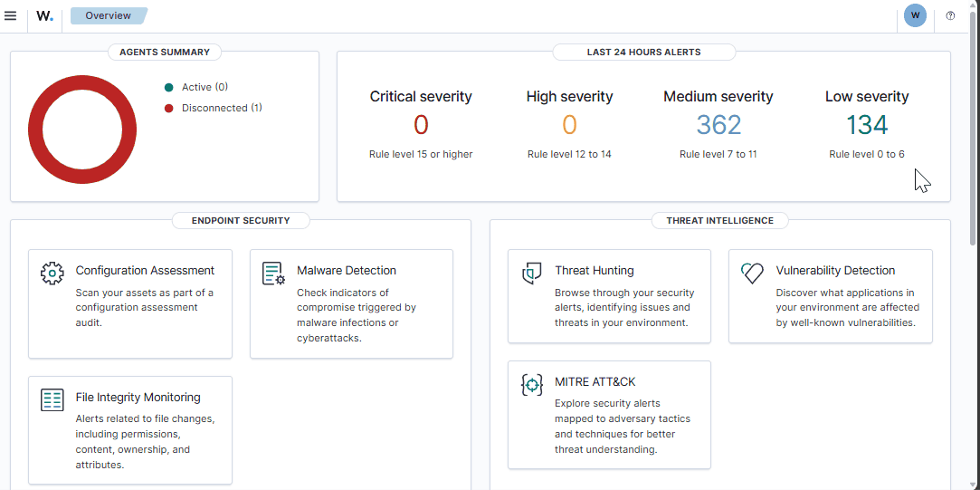980x490 pixels.
Task: Click text 'Rule level 12 to 14'
Action: [569, 154]
